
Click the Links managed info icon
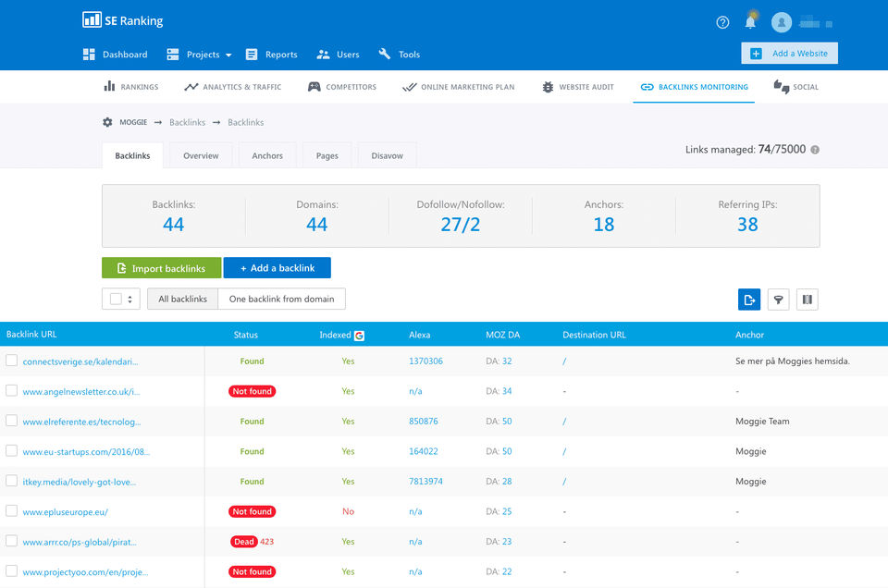[815, 150]
